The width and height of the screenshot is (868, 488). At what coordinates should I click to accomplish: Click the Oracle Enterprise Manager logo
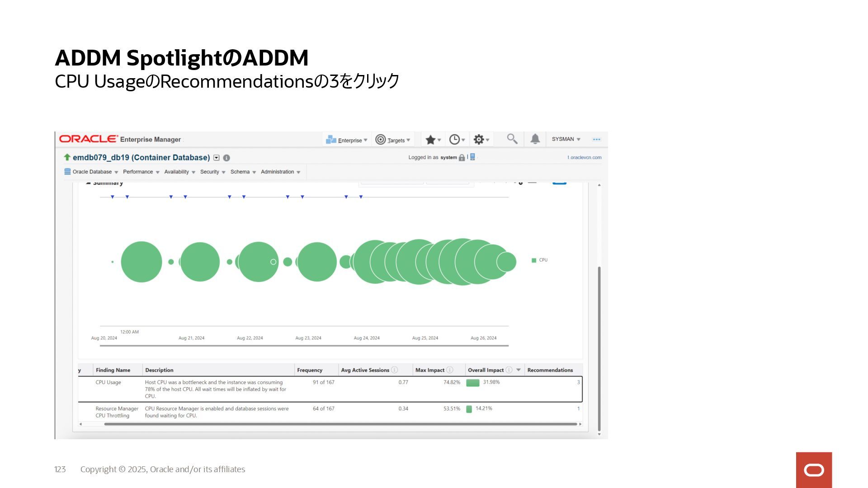120,139
